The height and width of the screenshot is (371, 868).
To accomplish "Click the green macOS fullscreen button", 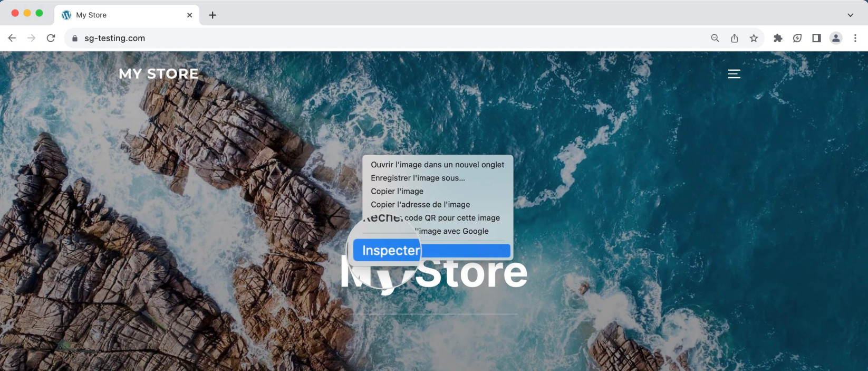I will point(39,13).
